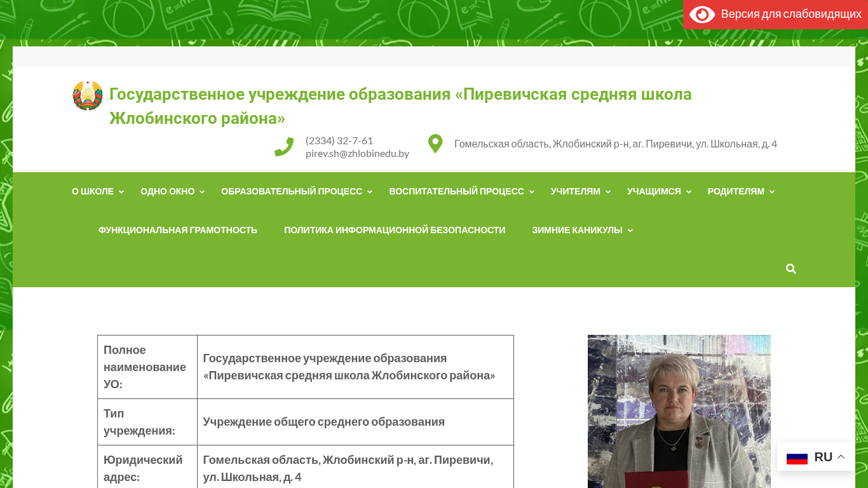
Task: Click the green phone icon
Action: point(284,147)
